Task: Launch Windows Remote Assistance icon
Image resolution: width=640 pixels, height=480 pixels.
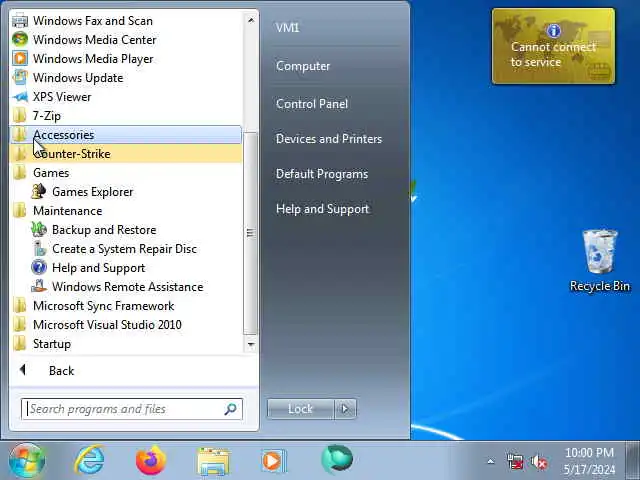Action: tap(39, 287)
